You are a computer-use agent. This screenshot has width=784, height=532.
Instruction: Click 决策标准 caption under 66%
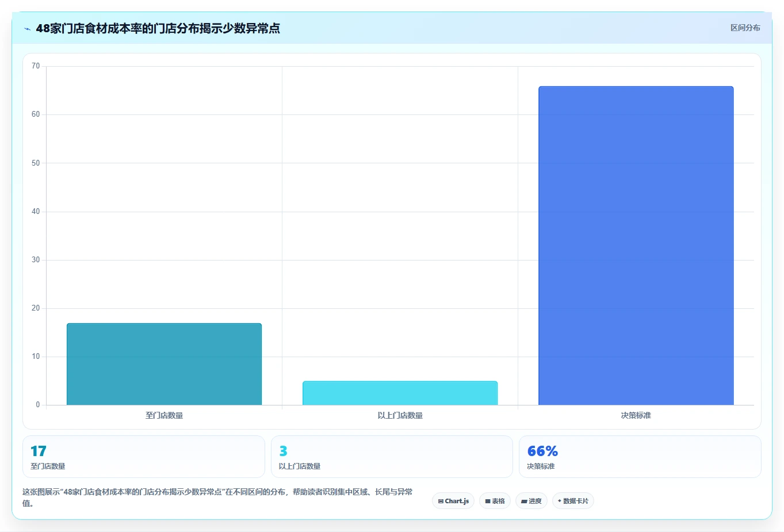tap(541, 466)
